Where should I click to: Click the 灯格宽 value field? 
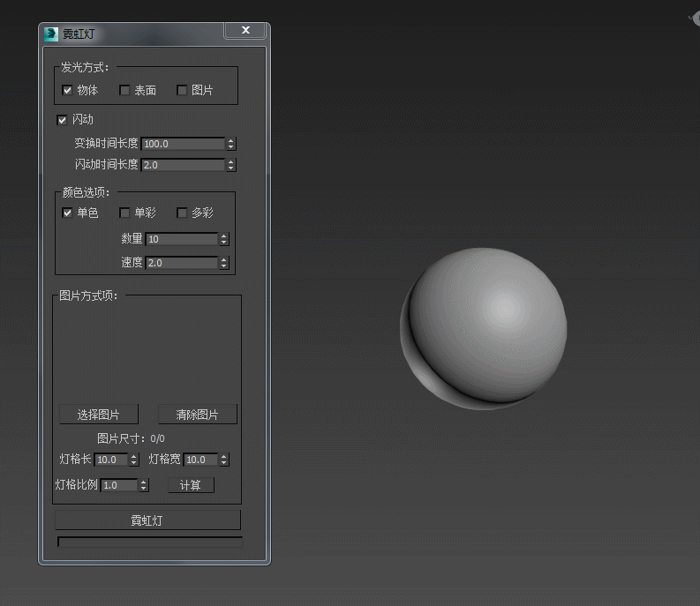[200, 460]
